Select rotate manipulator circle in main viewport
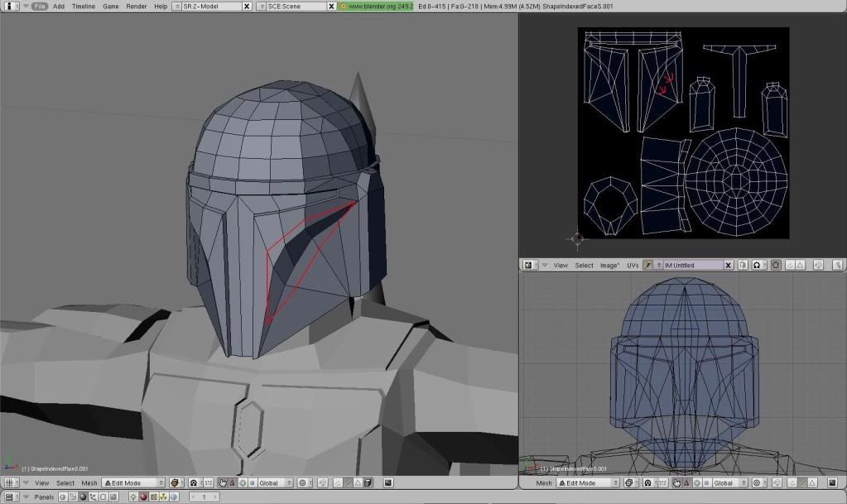 coord(243,483)
